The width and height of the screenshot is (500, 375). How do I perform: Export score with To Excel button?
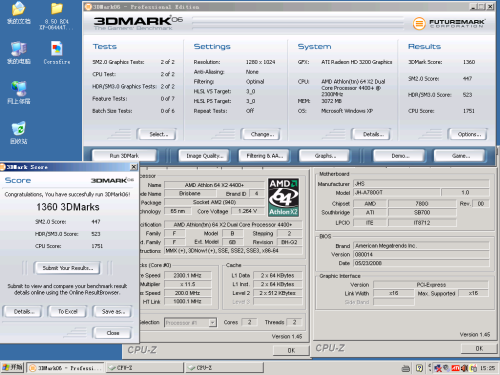point(68,312)
